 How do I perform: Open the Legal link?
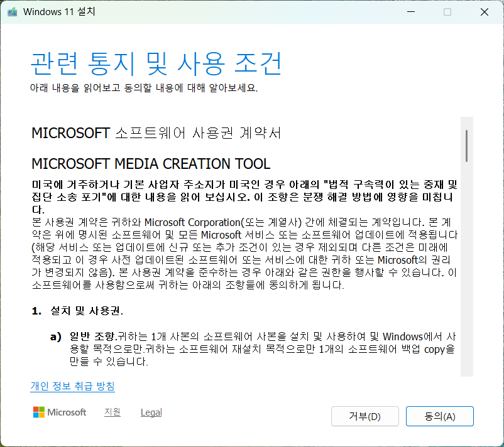coord(151,412)
